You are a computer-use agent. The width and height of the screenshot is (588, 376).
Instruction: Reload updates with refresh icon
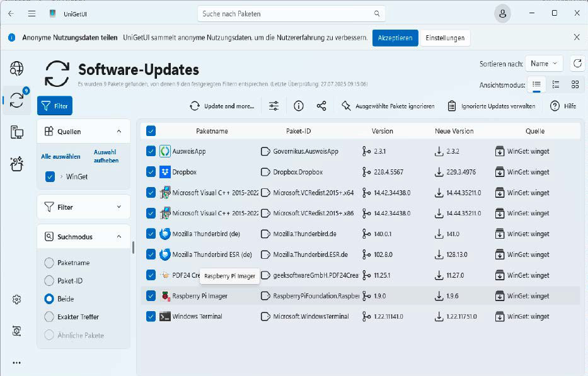[577, 64]
